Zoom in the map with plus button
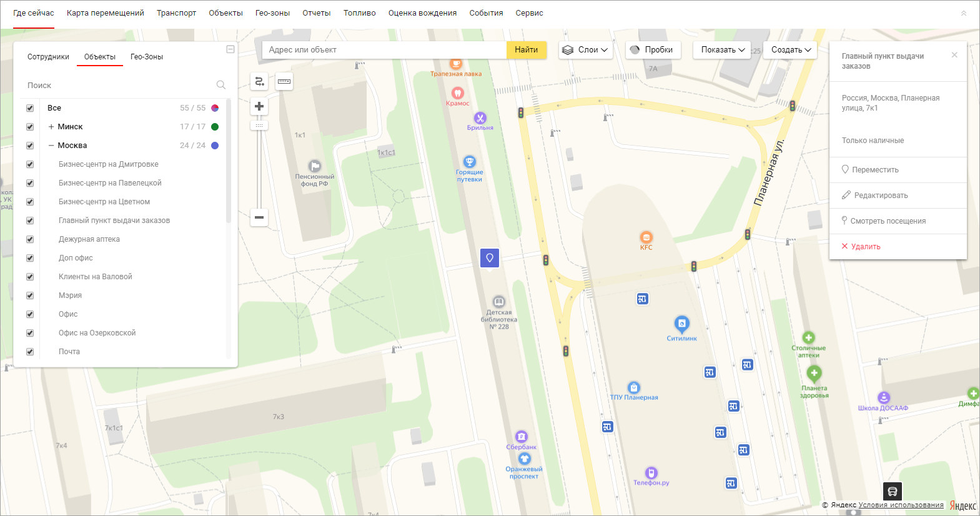The image size is (980, 516). coord(259,106)
